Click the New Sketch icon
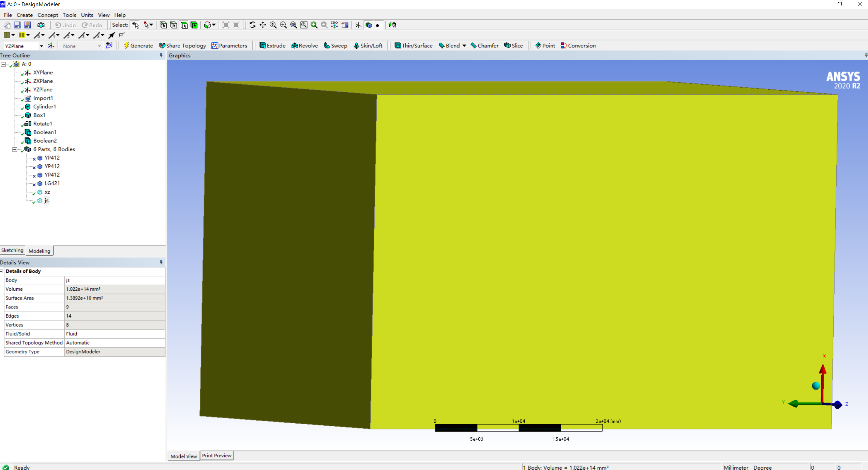The height and width of the screenshot is (470, 868). [109, 46]
